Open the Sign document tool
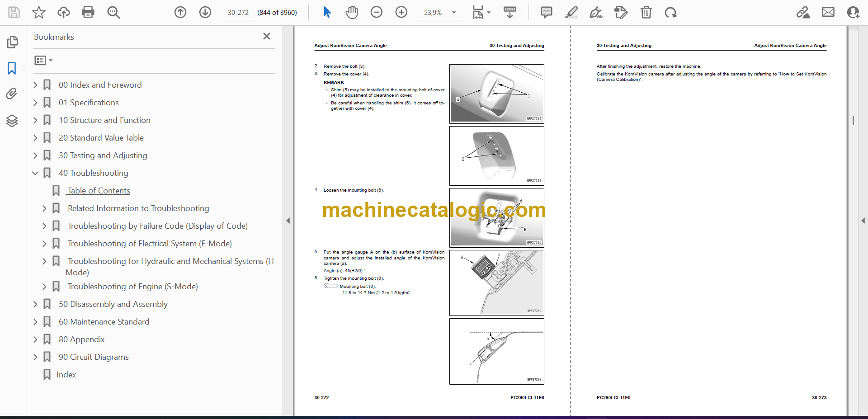 coord(596,12)
